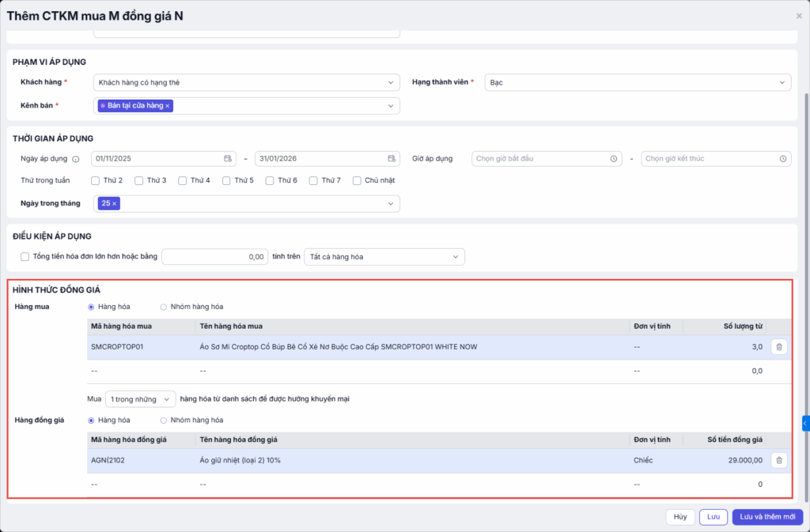
Task: Select 'Nhóm hàng hóa' under Hàng mua
Action: [164, 307]
